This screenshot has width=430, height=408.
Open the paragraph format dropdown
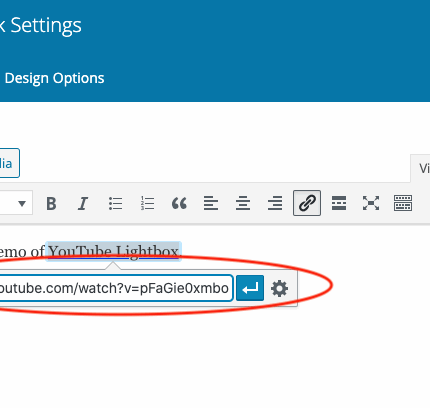coord(16,203)
